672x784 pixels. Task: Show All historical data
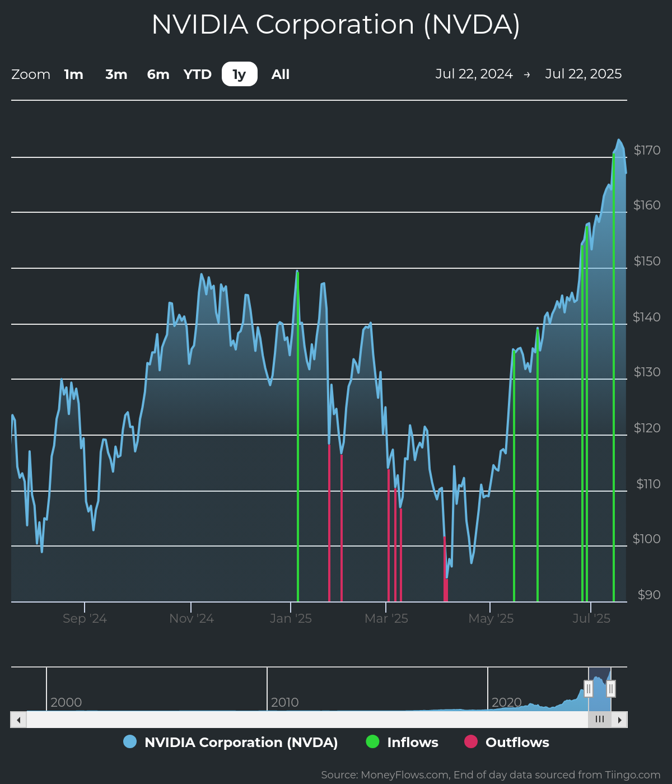(281, 74)
